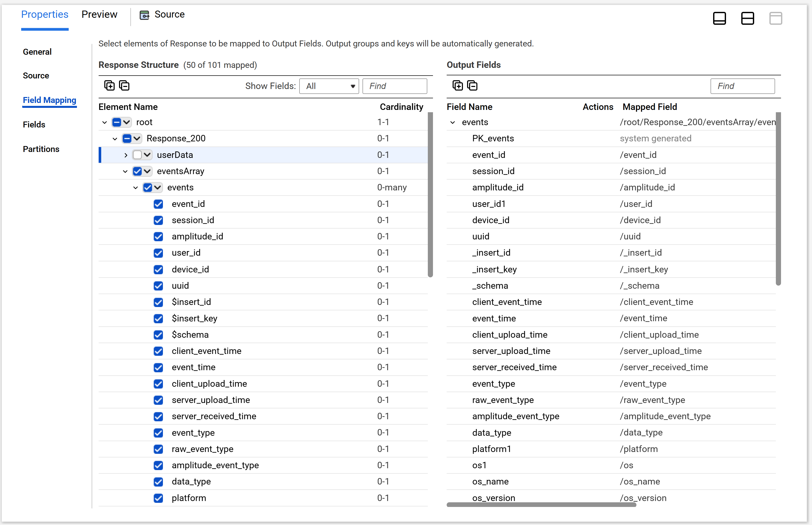The height and width of the screenshot is (525, 812).
Task: Uncheck the session_id checkbox
Action: pos(158,220)
